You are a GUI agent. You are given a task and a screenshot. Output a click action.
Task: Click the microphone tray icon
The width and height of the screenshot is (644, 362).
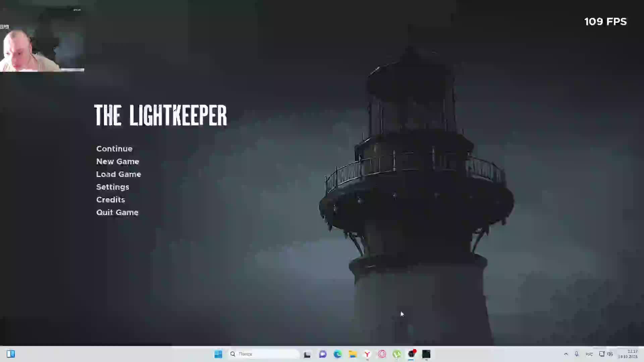577,354
